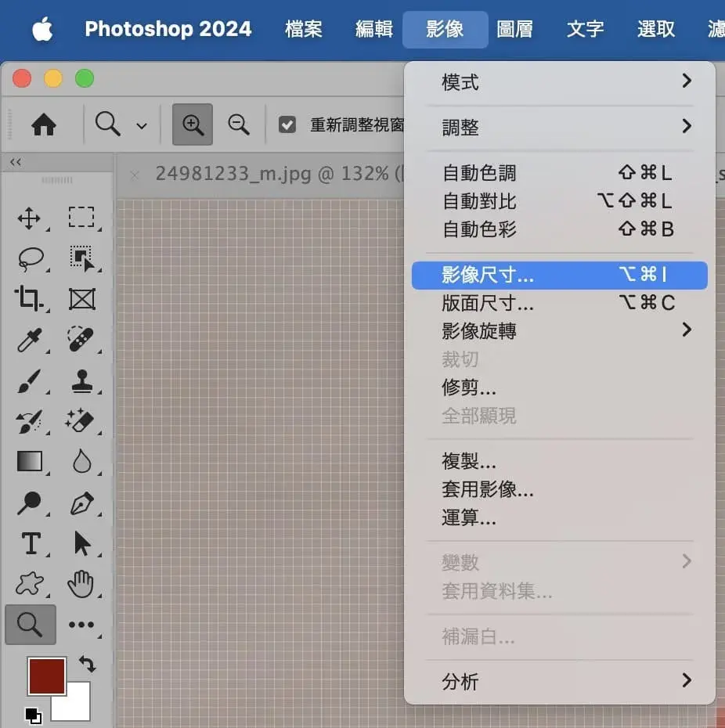The width and height of the screenshot is (725, 728).
Task: Open the Edit Toolbar three-dots button
Action: click(x=81, y=625)
